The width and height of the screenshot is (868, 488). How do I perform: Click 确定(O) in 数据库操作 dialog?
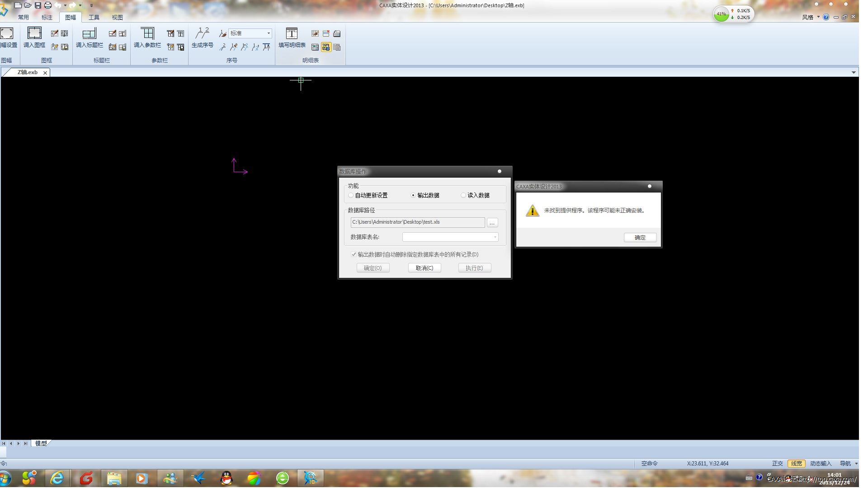[x=373, y=268]
